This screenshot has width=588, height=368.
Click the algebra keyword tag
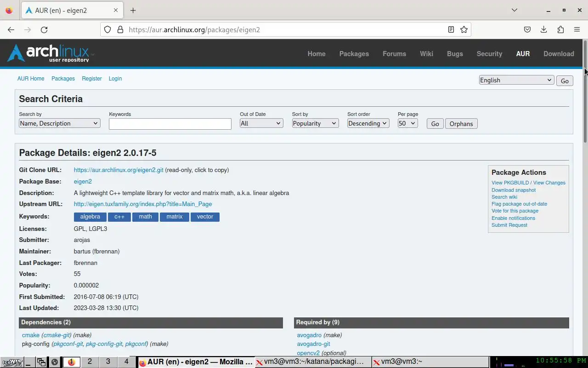click(x=90, y=217)
